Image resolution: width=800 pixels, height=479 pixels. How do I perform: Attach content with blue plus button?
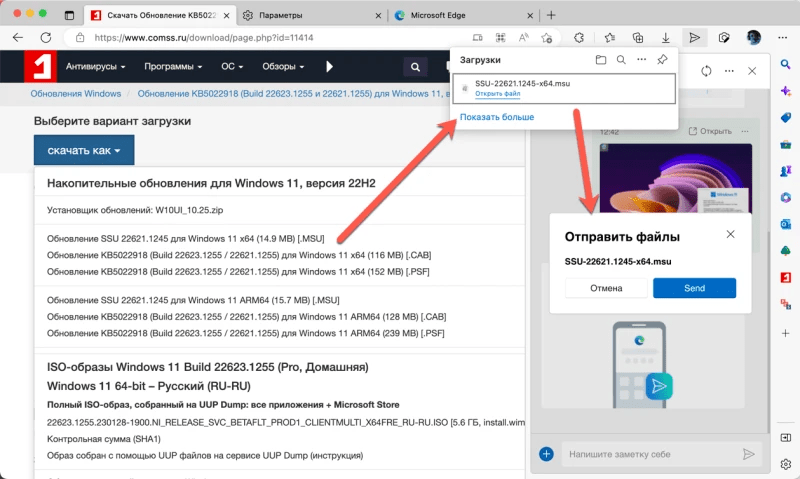point(546,453)
